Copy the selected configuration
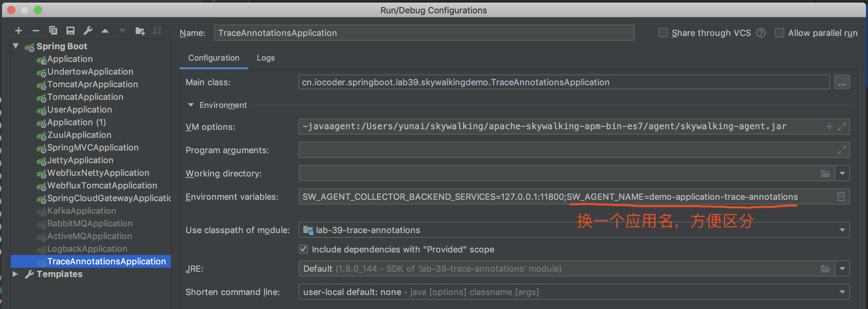Image resolution: width=868 pixels, height=309 pixels. click(x=53, y=31)
